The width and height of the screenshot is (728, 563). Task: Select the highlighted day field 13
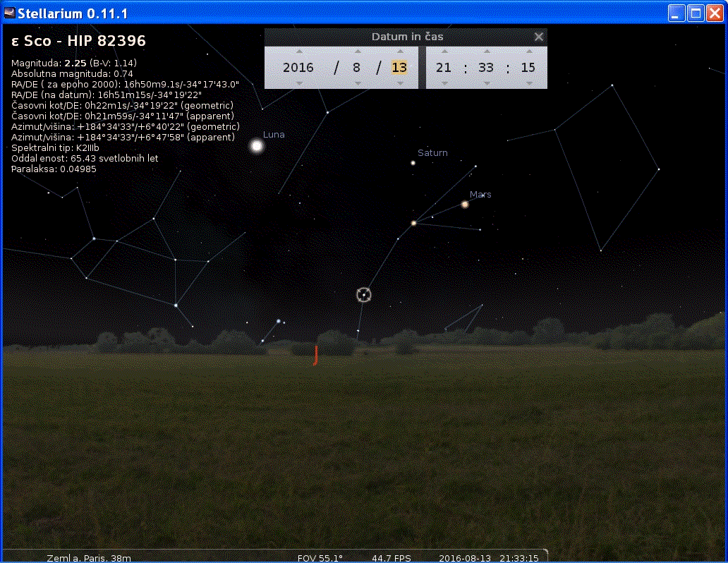(399, 68)
